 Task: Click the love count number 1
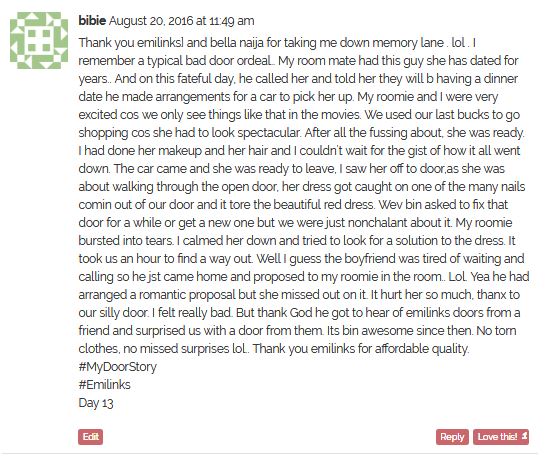click(x=525, y=436)
